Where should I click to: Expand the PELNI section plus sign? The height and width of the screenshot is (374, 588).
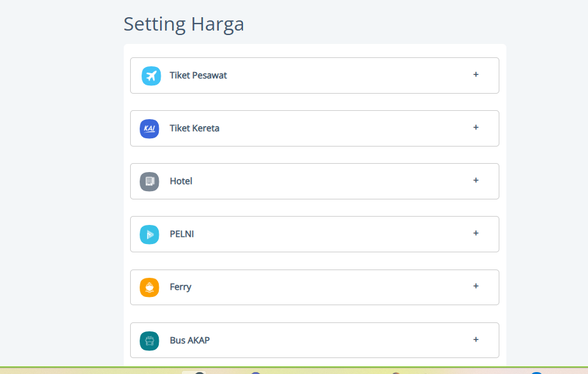point(476,233)
